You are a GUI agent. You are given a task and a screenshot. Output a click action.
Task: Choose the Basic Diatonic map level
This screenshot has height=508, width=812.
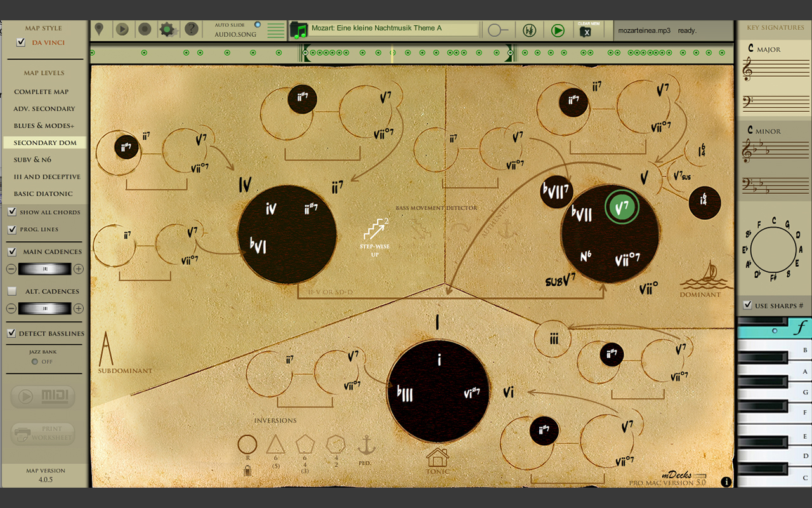pyautogui.click(x=43, y=194)
